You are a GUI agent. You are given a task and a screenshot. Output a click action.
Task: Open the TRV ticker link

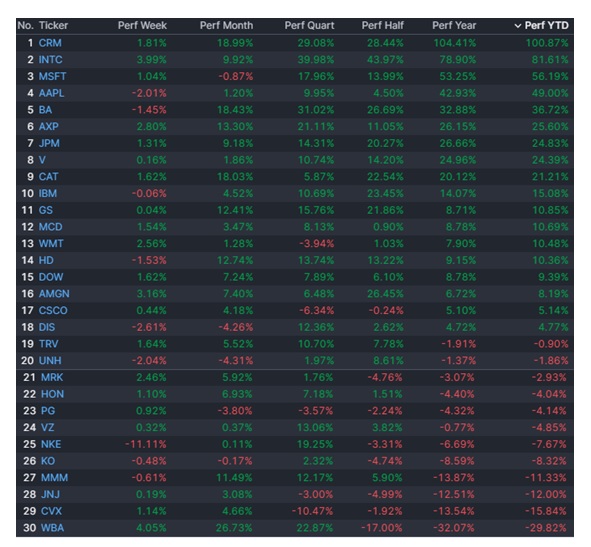[49, 344]
